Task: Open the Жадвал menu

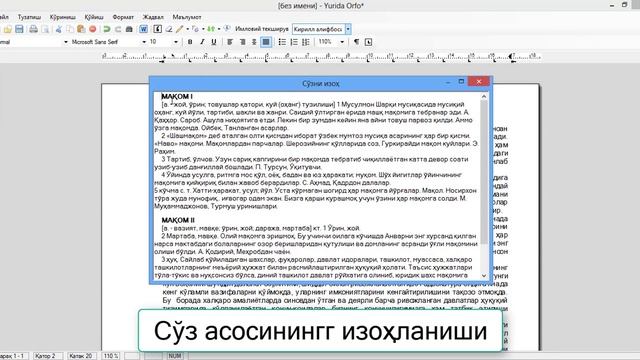Action: pos(153,17)
